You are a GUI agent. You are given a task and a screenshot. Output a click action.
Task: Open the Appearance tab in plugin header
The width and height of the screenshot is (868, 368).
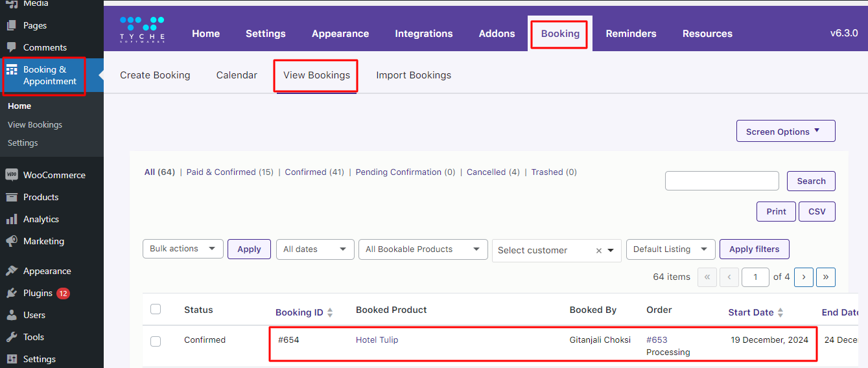[x=340, y=34]
